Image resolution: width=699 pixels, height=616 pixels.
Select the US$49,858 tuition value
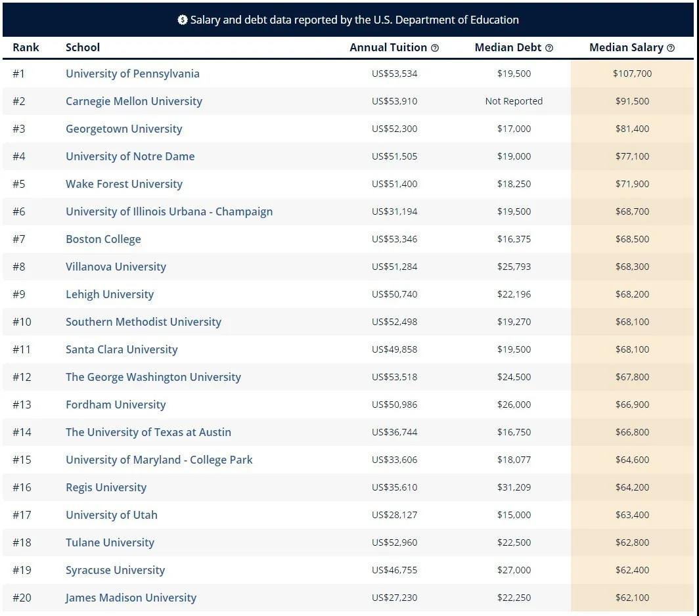click(395, 349)
